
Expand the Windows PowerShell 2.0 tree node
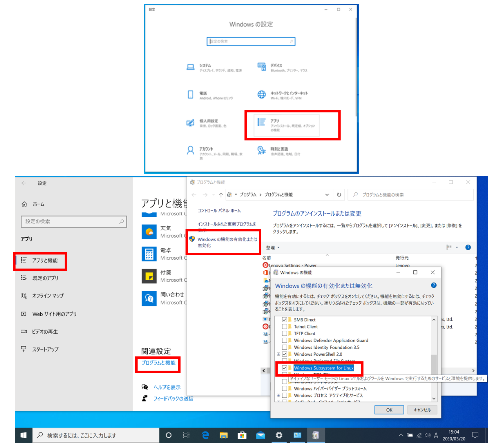pyautogui.click(x=278, y=354)
